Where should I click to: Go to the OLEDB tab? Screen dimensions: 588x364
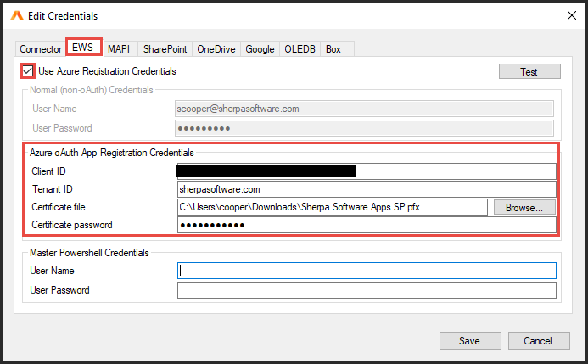tap(300, 49)
